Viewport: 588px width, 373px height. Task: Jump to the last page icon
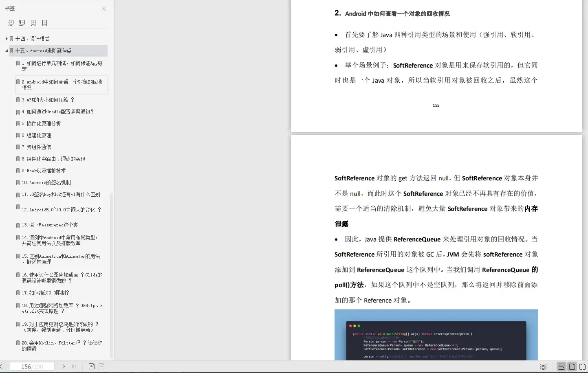pyautogui.click(x=74, y=366)
